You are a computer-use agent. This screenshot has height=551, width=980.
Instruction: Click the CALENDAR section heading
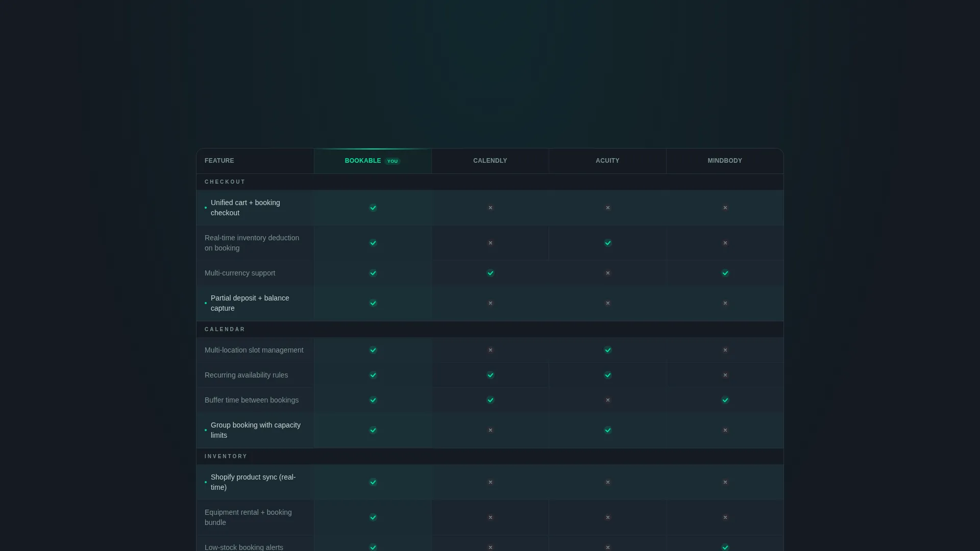[x=225, y=330]
